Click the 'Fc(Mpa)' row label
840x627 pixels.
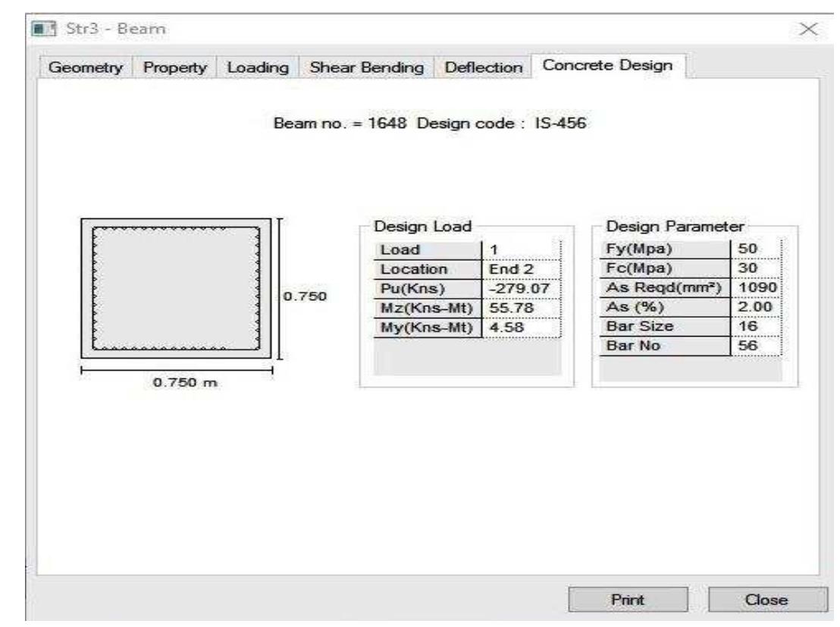(x=665, y=268)
